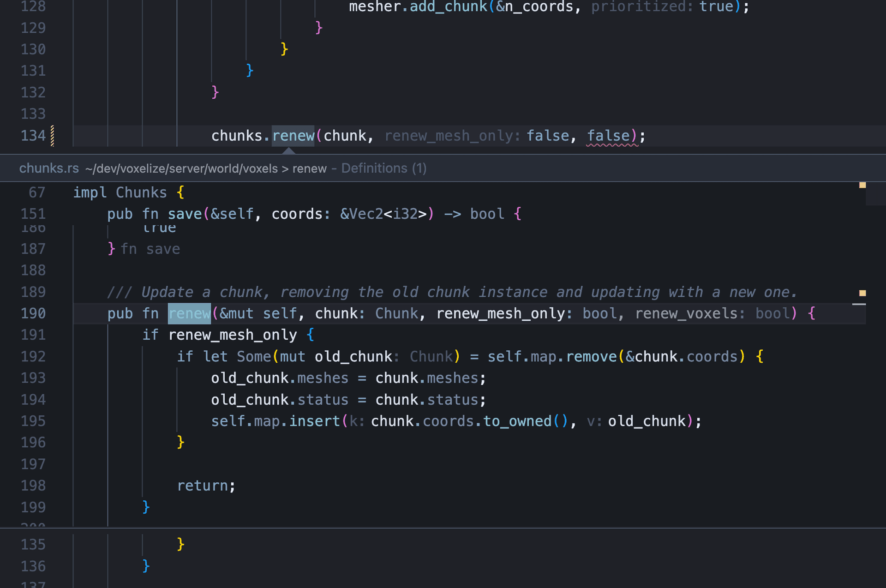This screenshot has width=886, height=588.
Task: Open the chunks.rs file from the definitions header
Action: pos(48,168)
